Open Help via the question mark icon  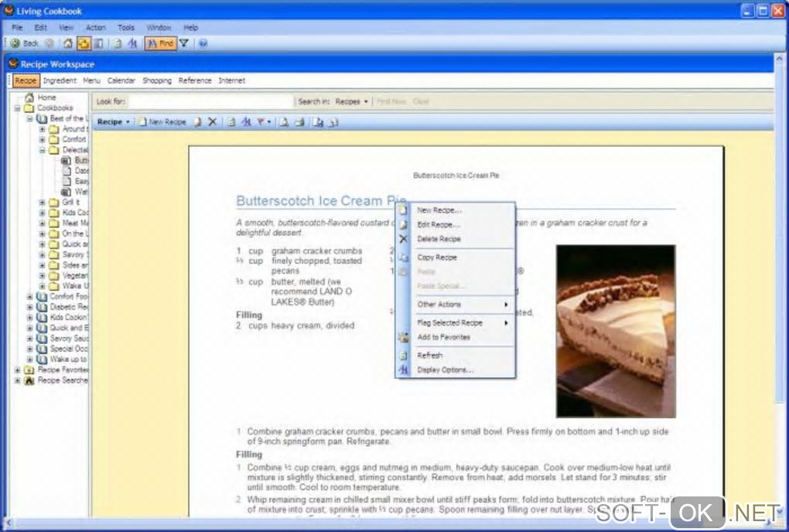203,44
